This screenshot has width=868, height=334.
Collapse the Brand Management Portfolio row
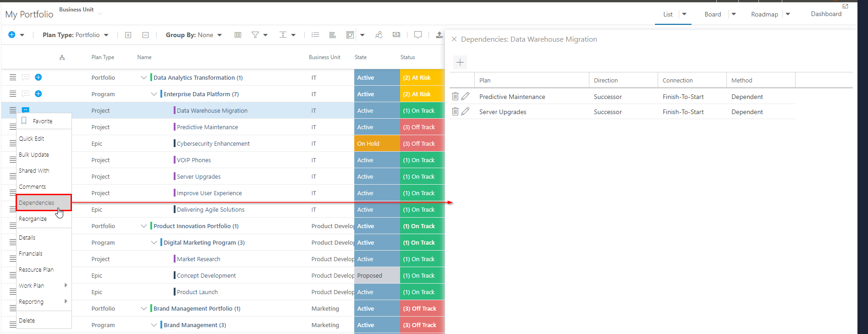pos(144,308)
